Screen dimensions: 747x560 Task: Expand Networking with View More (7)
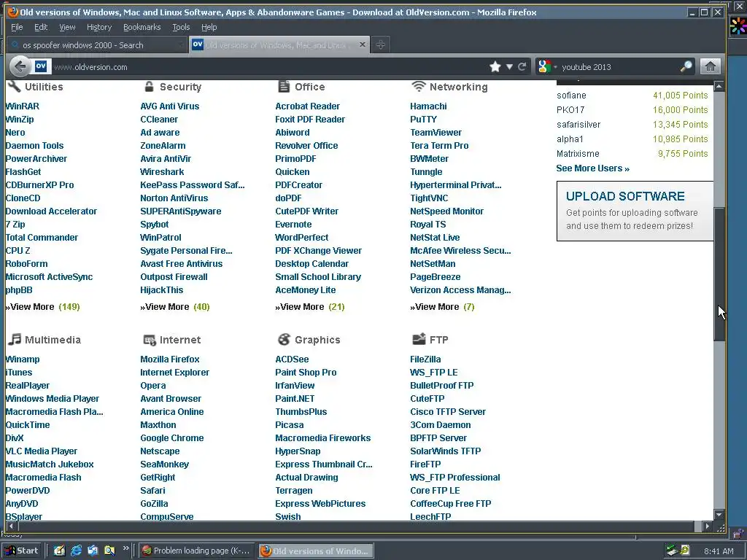tap(442, 307)
